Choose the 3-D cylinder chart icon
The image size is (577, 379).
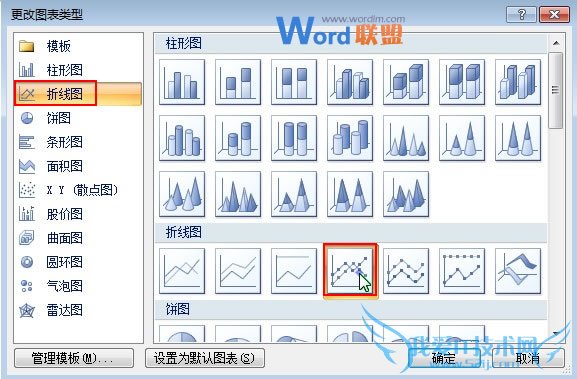[x=350, y=138]
